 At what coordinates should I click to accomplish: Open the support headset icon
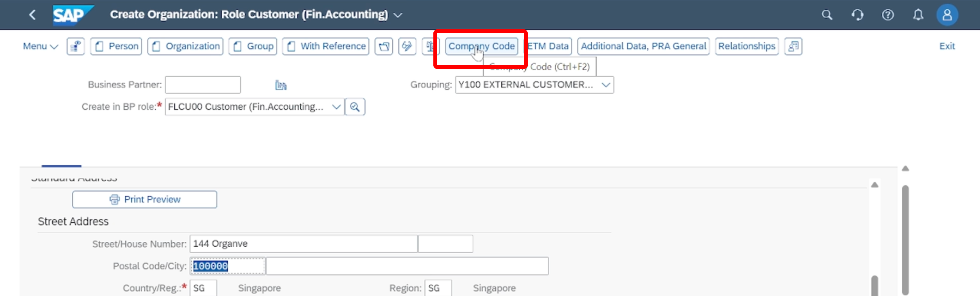point(857,15)
